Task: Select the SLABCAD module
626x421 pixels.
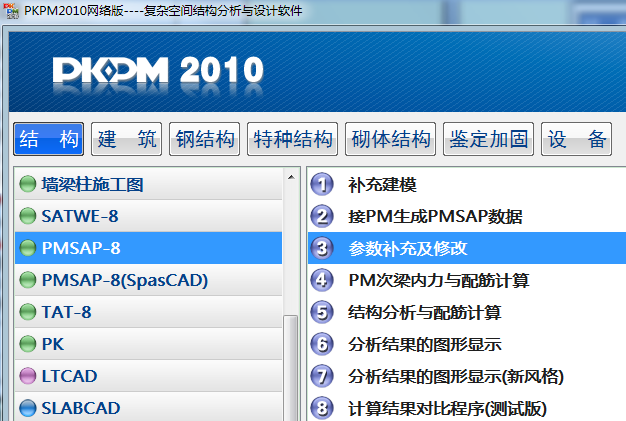Action: pyautogui.click(x=149, y=407)
